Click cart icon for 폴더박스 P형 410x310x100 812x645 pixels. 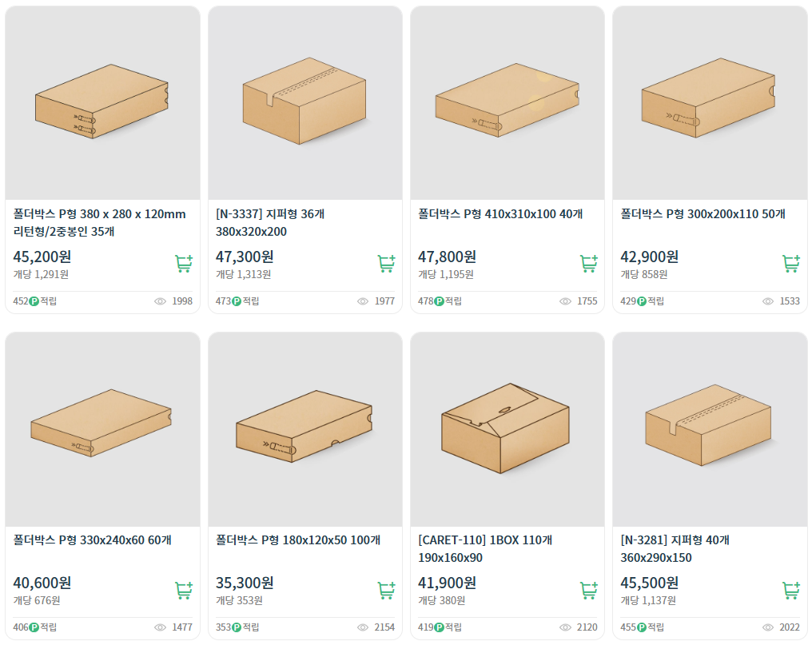pyautogui.click(x=589, y=264)
